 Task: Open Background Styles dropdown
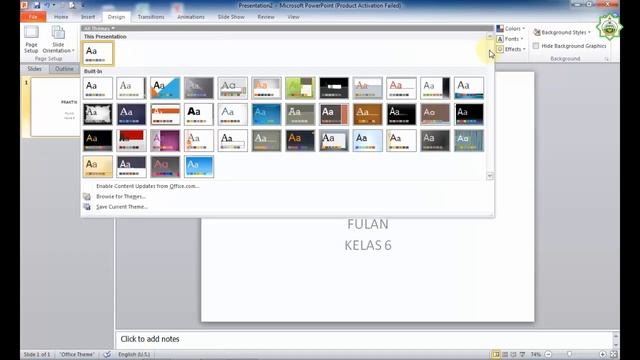pyautogui.click(x=562, y=32)
